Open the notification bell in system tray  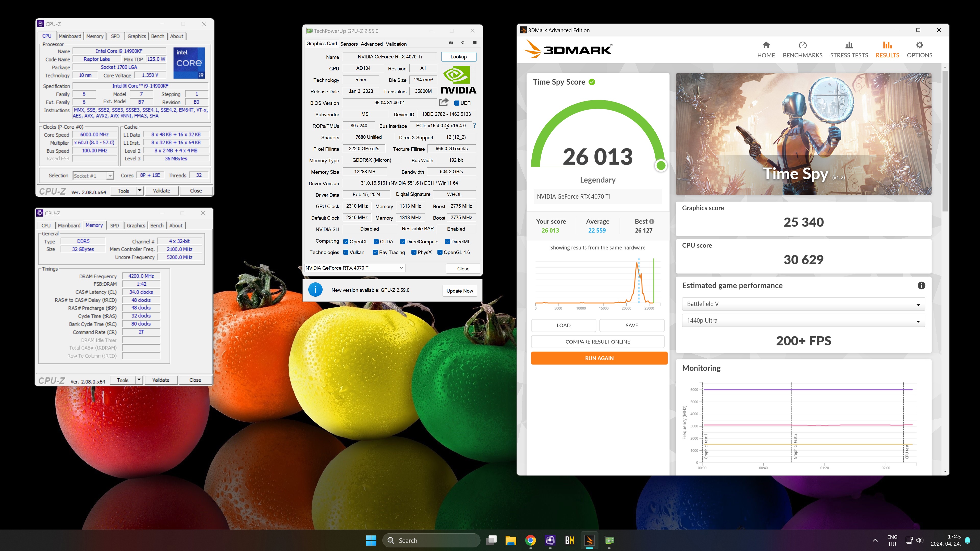pyautogui.click(x=967, y=540)
